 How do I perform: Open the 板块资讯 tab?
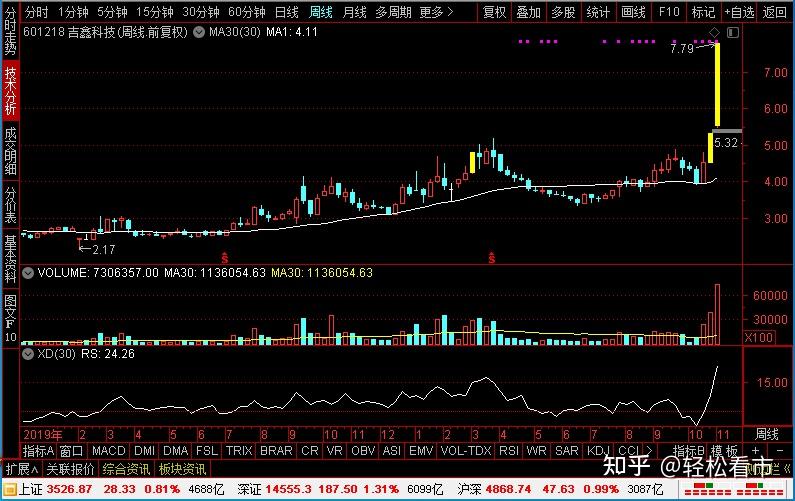tap(182, 469)
